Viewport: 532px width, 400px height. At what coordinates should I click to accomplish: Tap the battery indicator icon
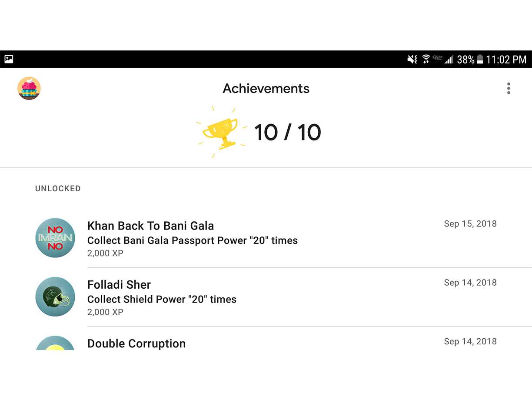click(480, 60)
